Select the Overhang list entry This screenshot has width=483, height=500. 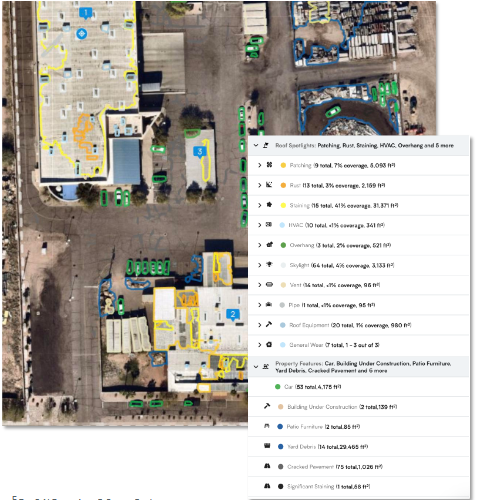(x=358, y=245)
